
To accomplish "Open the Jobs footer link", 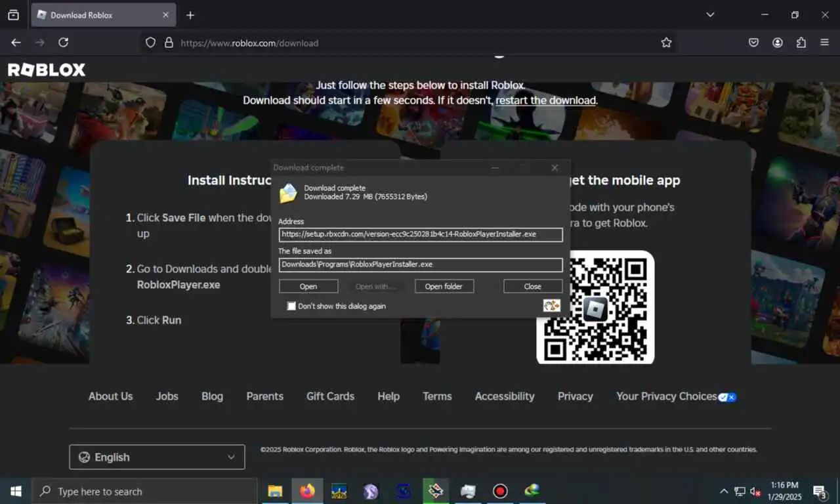I will click(x=167, y=396).
